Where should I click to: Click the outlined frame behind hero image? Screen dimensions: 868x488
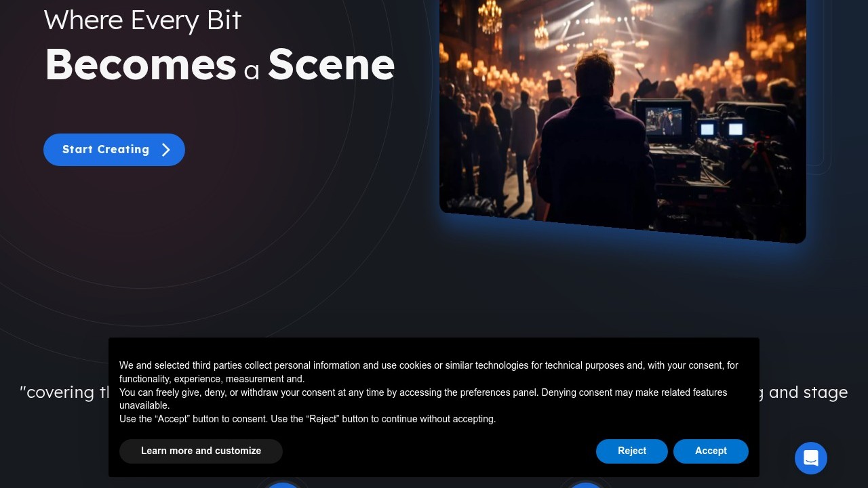click(819, 88)
